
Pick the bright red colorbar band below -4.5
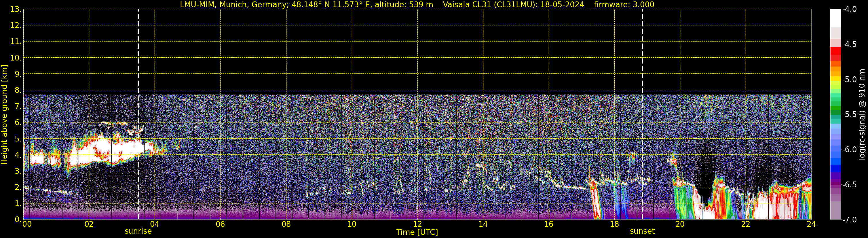pos(835,51)
